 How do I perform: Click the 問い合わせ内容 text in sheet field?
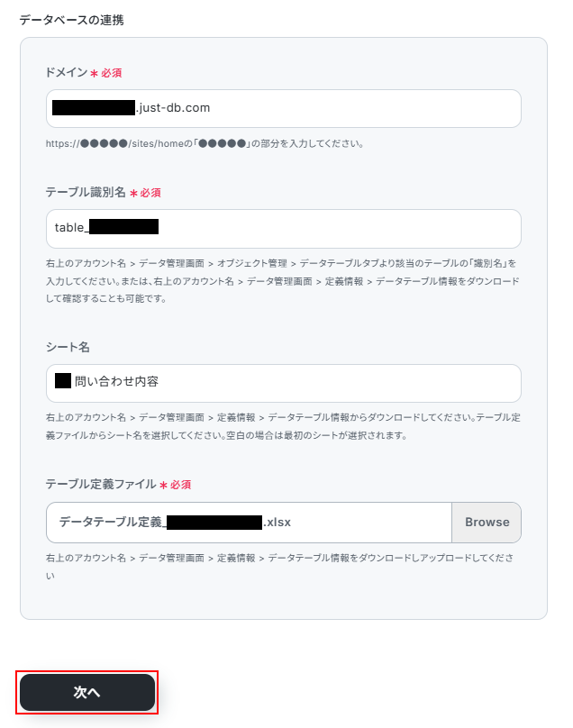[x=117, y=382]
